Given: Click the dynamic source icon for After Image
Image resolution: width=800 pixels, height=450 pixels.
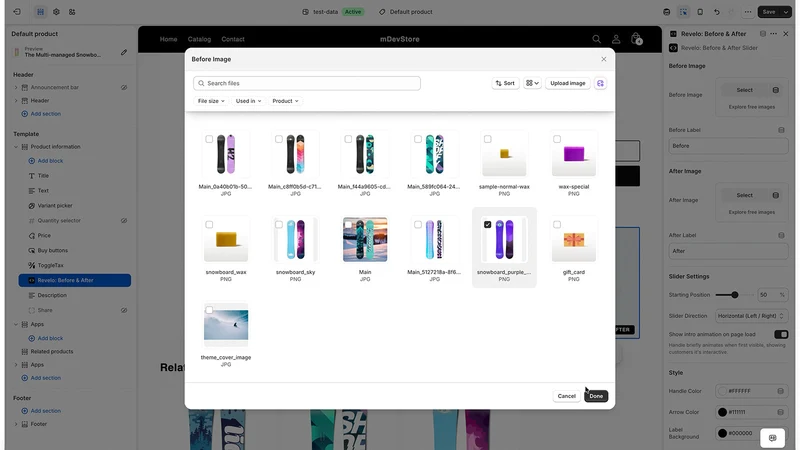Looking at the screenshot, I should tap(776, 195).
